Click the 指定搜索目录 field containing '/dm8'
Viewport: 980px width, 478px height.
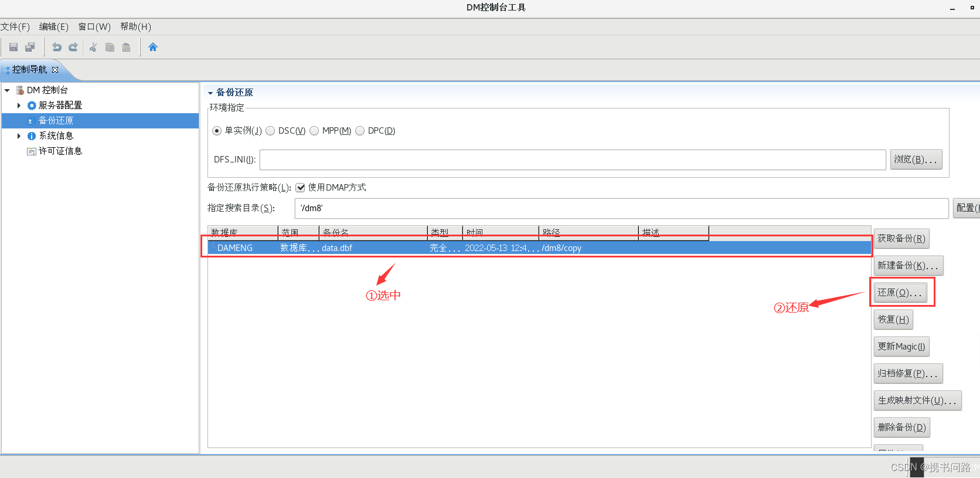coord(621,208)
